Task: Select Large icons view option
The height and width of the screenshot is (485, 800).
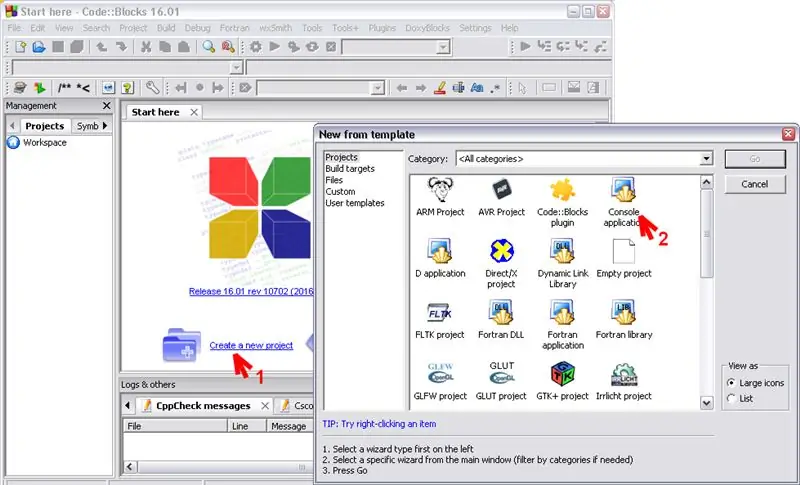Action: click(731, 382)
